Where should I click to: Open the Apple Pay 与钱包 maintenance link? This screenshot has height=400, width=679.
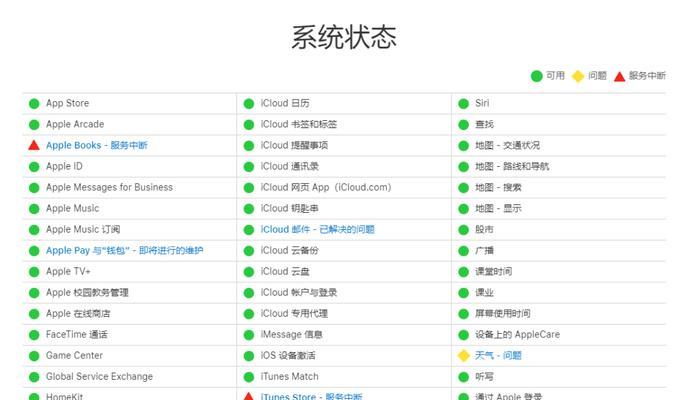click(x=124, y=251)
